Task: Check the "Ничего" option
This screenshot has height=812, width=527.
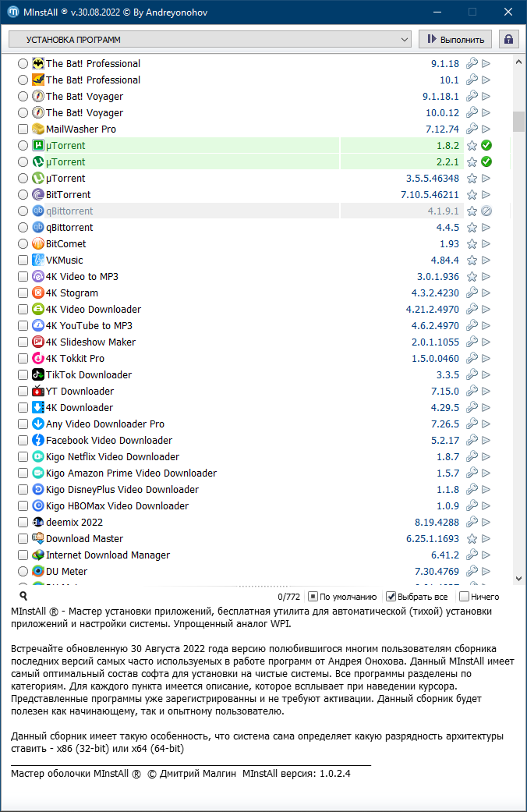Action: [464, 597]
